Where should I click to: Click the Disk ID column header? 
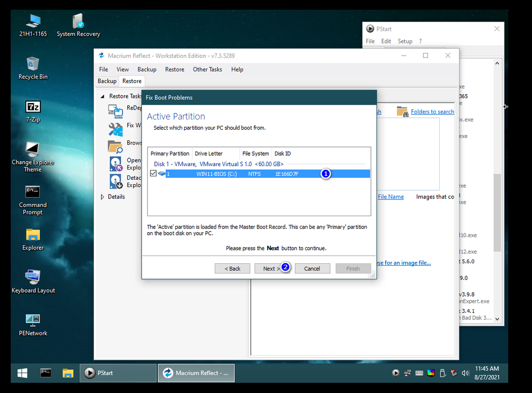[283, 153]
